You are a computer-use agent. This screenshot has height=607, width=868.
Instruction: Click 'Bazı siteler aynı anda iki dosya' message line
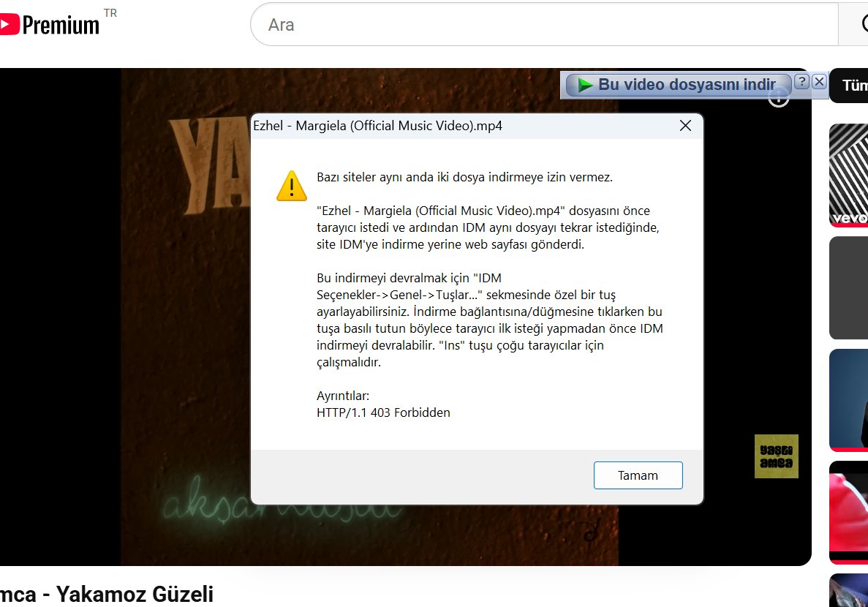point(464,177)
